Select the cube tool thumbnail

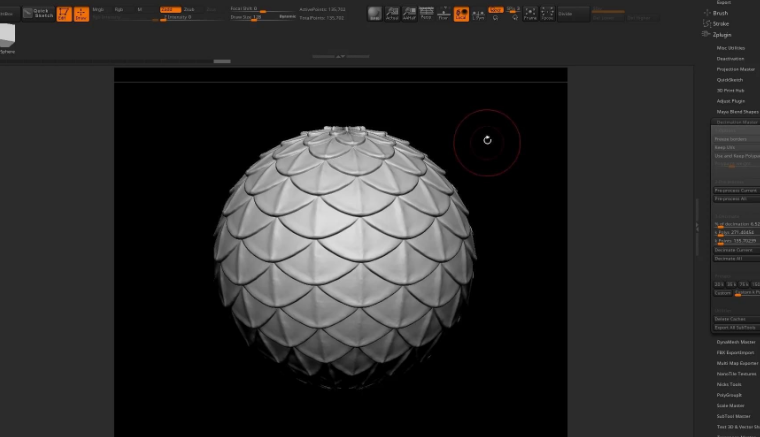click(x=7, y=36)
